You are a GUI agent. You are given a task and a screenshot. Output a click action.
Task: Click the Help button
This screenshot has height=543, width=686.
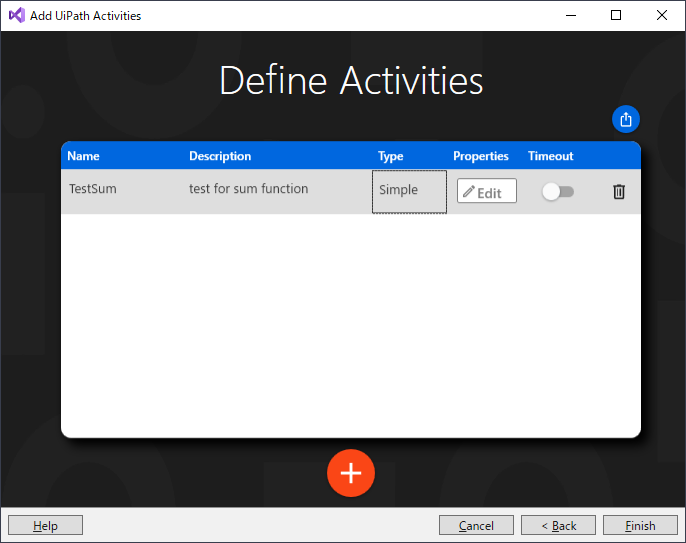pos(46,525)
